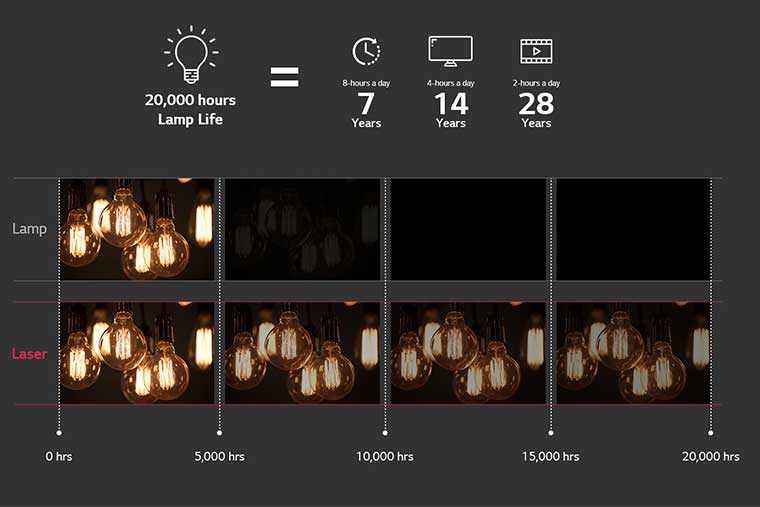This screenshot has width=760, height=507.
Task: Select the '4-hours a day' label
Action: 451,83
